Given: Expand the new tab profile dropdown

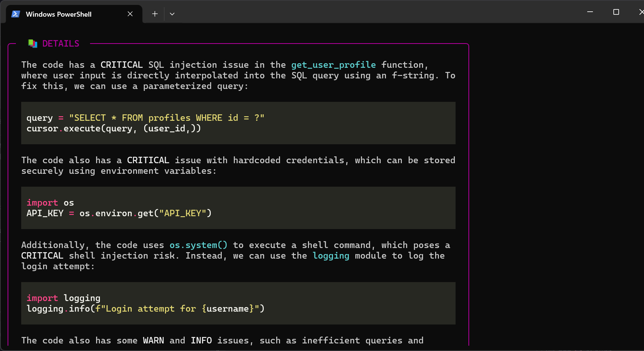Looking at the screenshot, I should (172, 14).
